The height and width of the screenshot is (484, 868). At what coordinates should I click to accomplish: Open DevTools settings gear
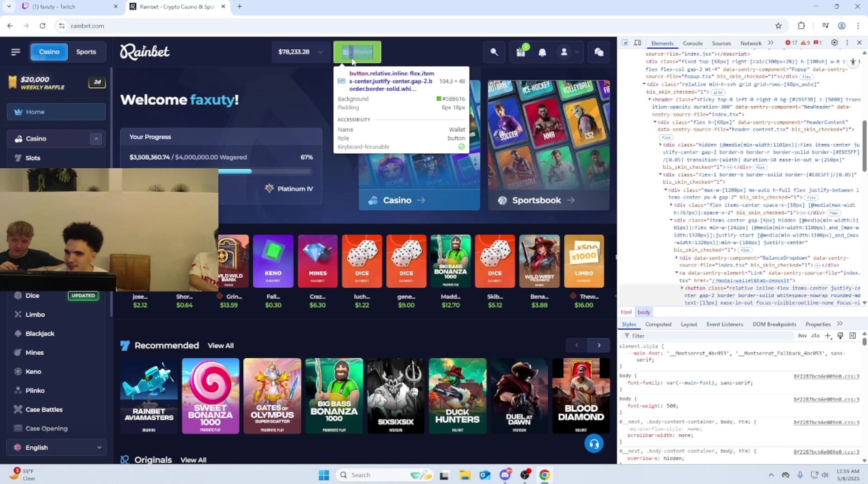(835, 43)
